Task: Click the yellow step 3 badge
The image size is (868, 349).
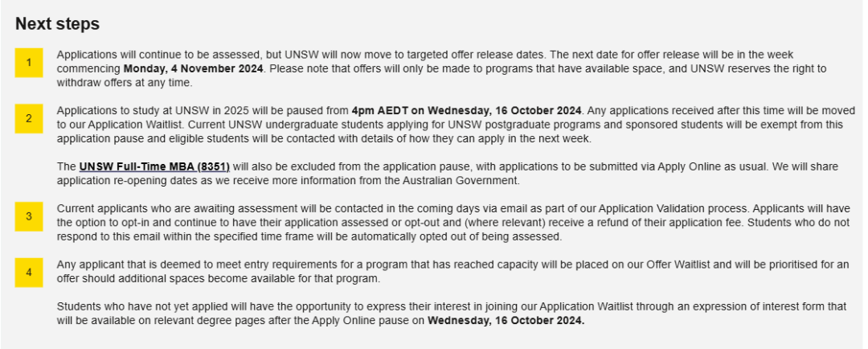Action: tap(29, 216)
